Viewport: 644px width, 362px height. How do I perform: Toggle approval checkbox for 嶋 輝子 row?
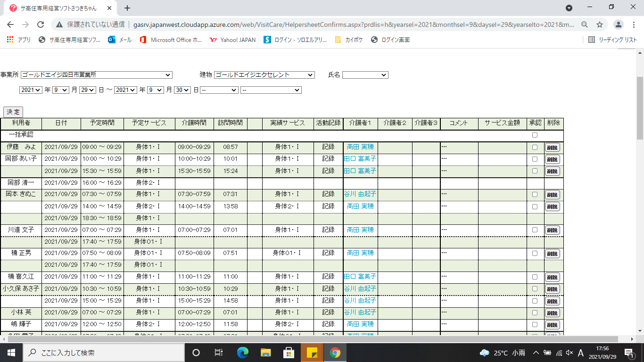tap(535, 324)
